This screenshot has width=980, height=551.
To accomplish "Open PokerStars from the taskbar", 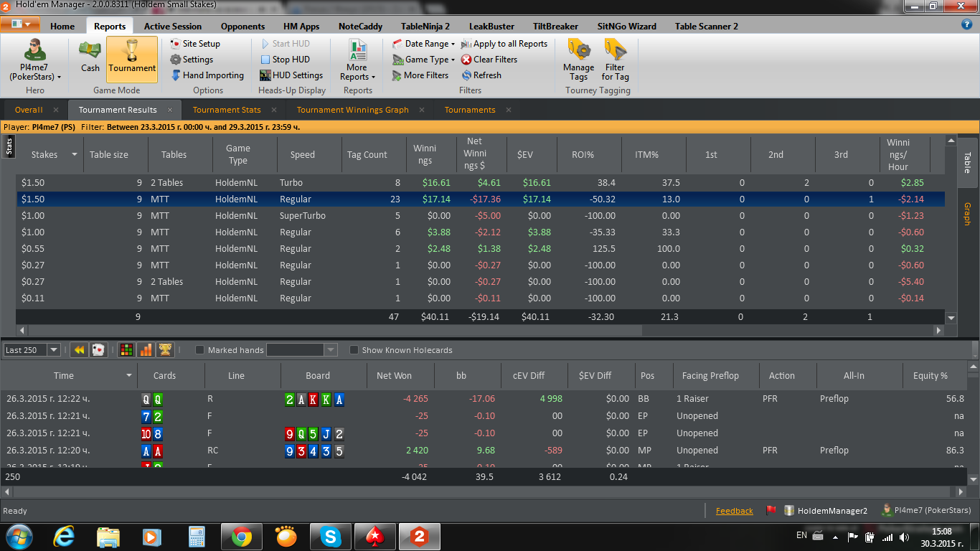I will [x=374, y=537].
